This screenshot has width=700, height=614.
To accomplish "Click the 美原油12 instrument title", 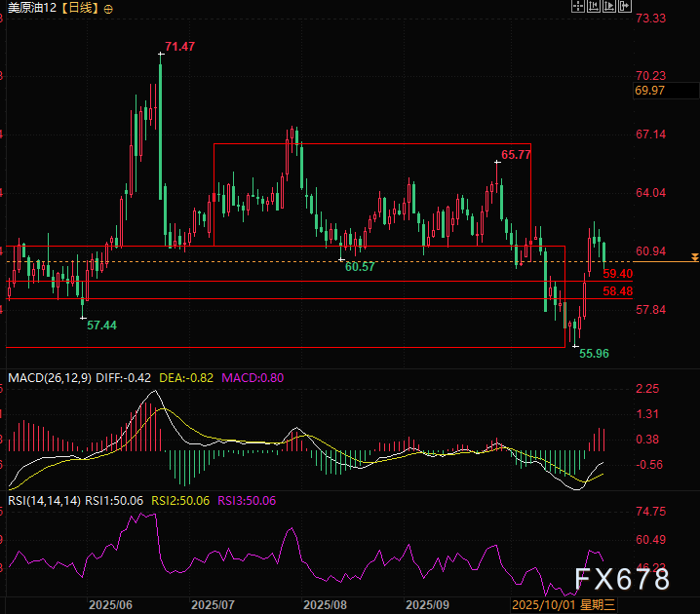I will click(x=31, y=8).
